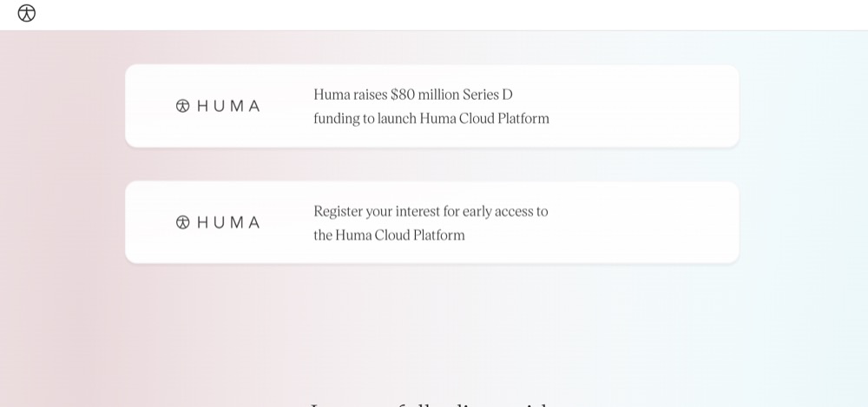This screenshot has height=407, width=868.
Task: Click the pink gradient background left of the cards
Action: (62, 166)
